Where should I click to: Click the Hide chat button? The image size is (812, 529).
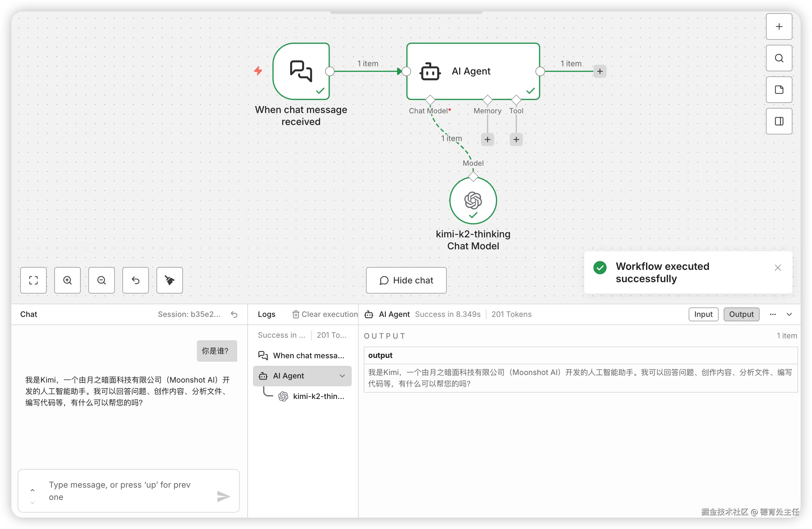click(x=406, y=280)
